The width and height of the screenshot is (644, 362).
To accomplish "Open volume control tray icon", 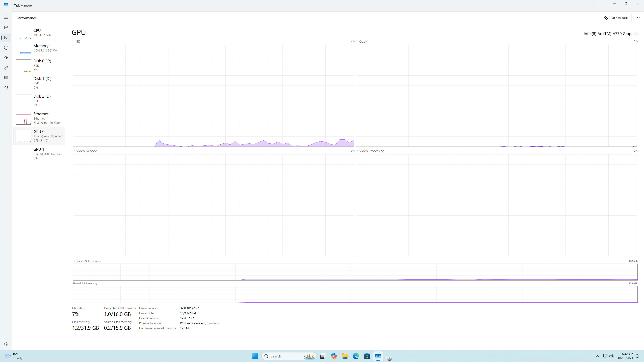I will (x=611, y=356).
